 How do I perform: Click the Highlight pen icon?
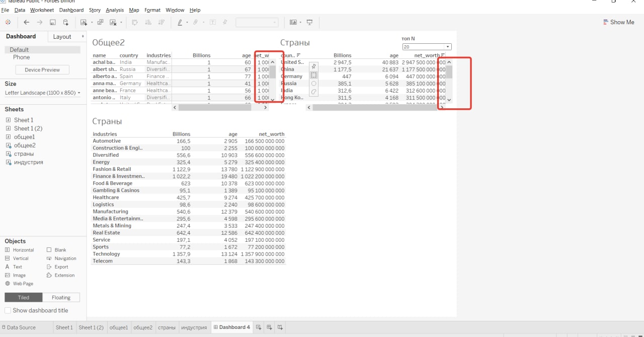pos(180,22)
